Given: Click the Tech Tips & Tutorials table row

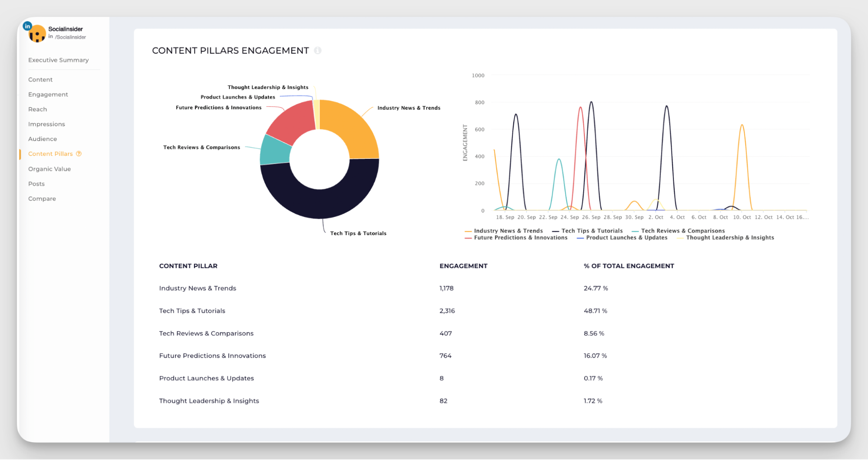Looking at the screenshot, I should click(192, 311).
